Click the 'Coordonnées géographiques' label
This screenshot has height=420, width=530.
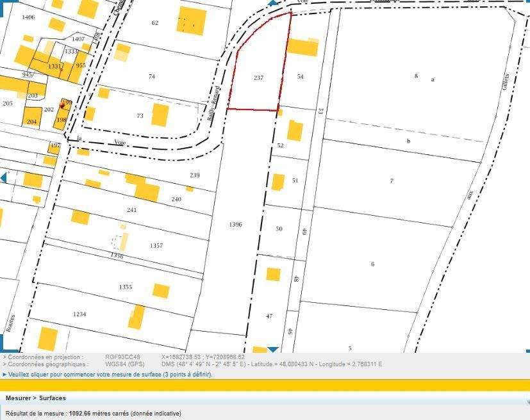click(x=47, y=364)
